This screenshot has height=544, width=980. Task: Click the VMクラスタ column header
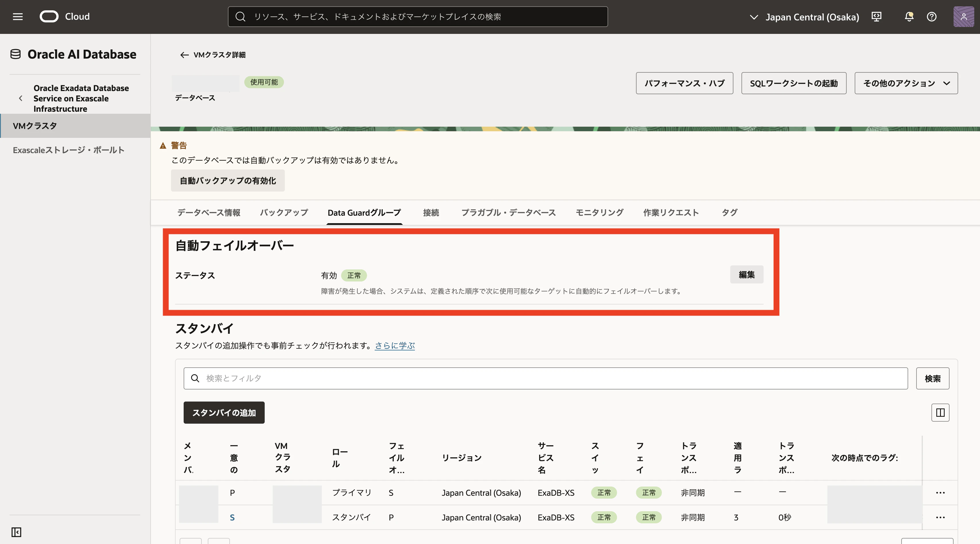[x=282, y=457]
